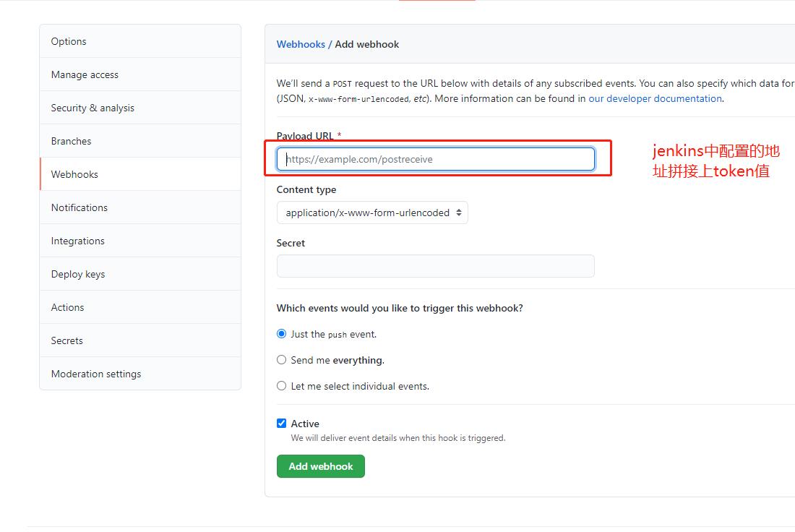Open Moderation settings
This screenshot has width=795, height=532.
point(96,374)
